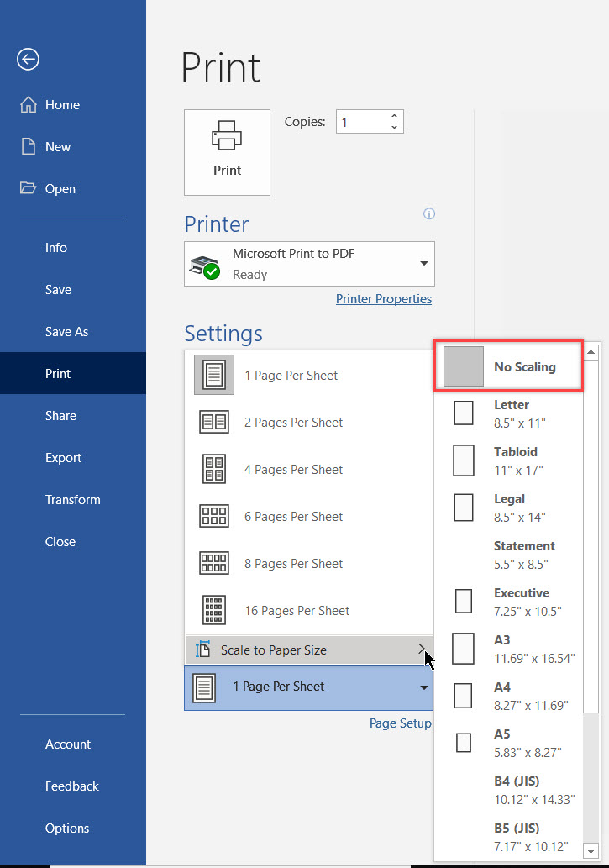Choose the A4 paper size icon
Screen dimensions: 609x868
pyautogui.click(x=464, y=696)
